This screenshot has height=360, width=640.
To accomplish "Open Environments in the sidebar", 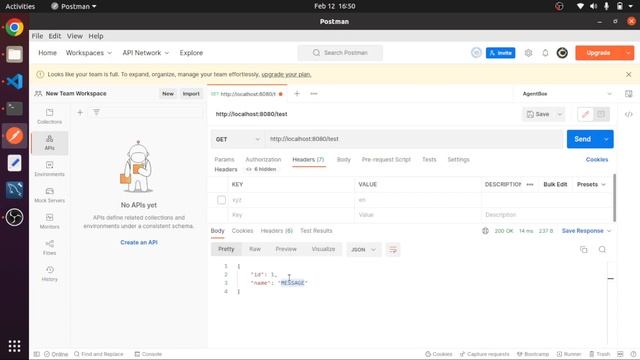I will [x=49, y=169].
